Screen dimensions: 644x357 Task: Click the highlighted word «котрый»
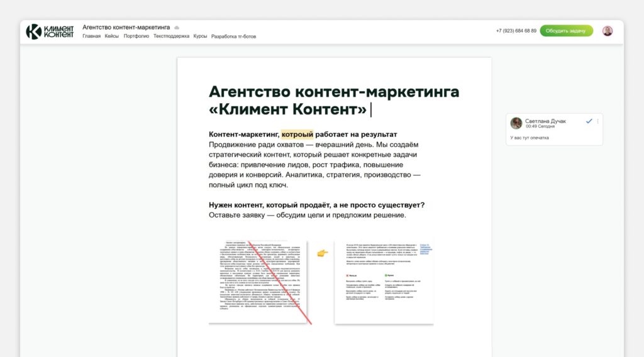297,135
